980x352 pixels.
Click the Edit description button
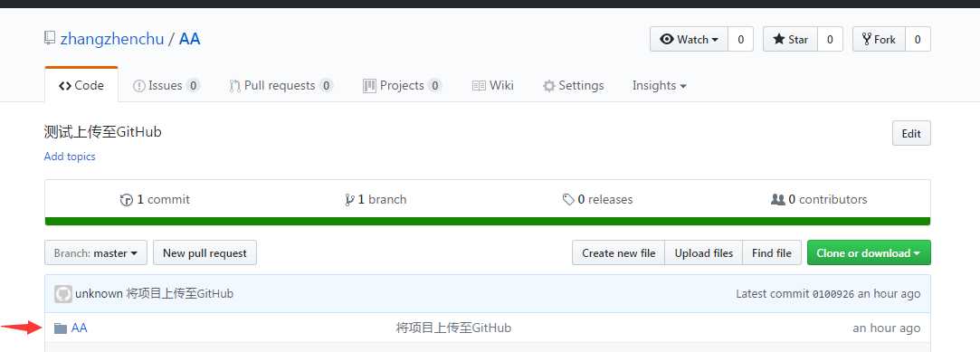click(911, 133)
